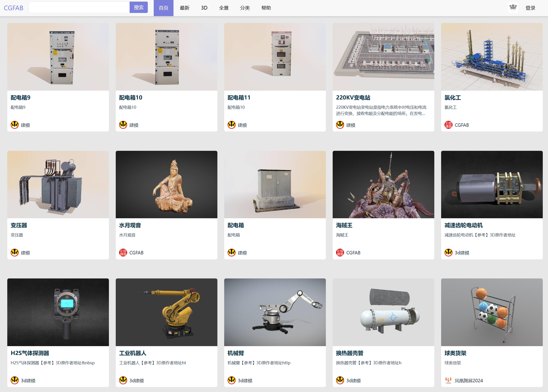Click the 3d建模 avatar under 换热器壳管
The width and height of the screenshot is (548, 392).
coord(340,380)
